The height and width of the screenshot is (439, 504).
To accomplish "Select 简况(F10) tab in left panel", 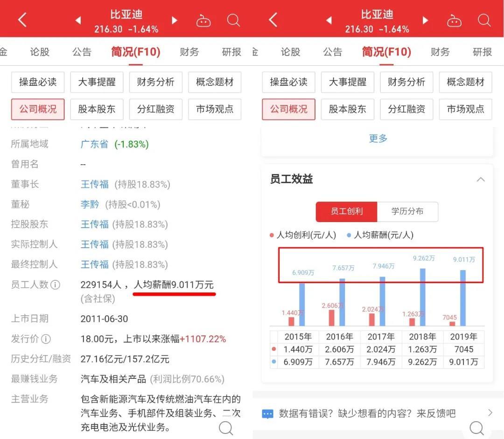I will pos(136,52).
